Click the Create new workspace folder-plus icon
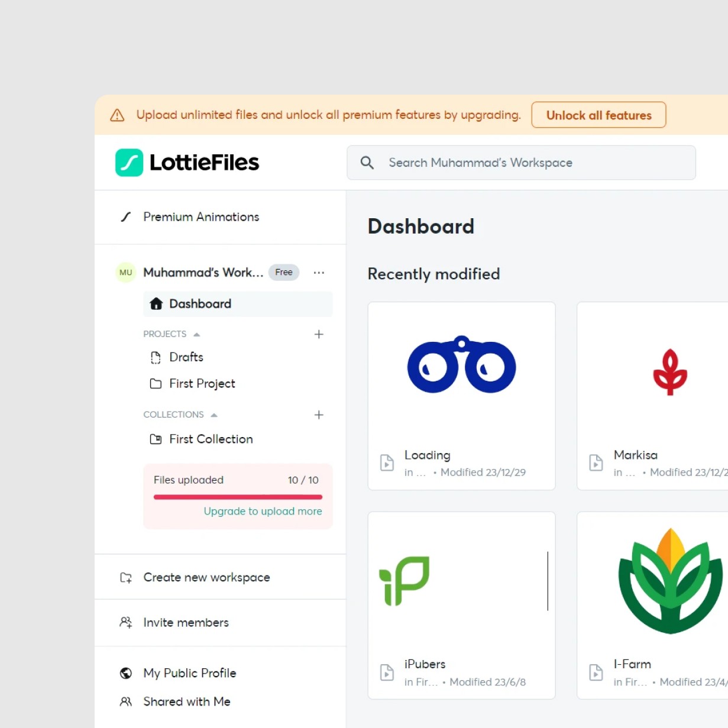The image size is (728, 728). pyautogui.click(x=126, y=578)
